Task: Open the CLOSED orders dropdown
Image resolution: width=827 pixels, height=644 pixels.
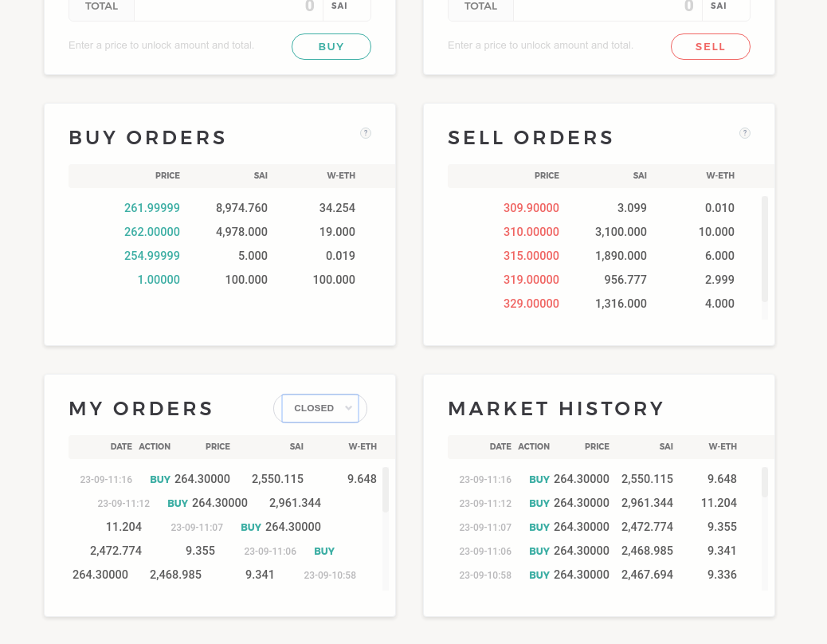Action: click(320, 408)
